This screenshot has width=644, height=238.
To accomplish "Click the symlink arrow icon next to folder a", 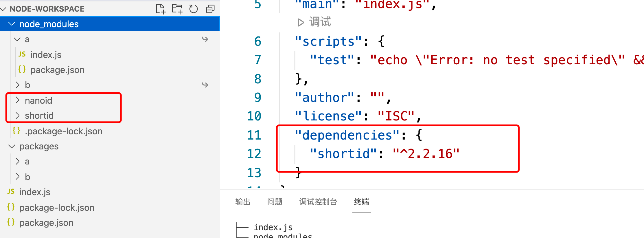I will pyautogui.click(x=205, y=39).
